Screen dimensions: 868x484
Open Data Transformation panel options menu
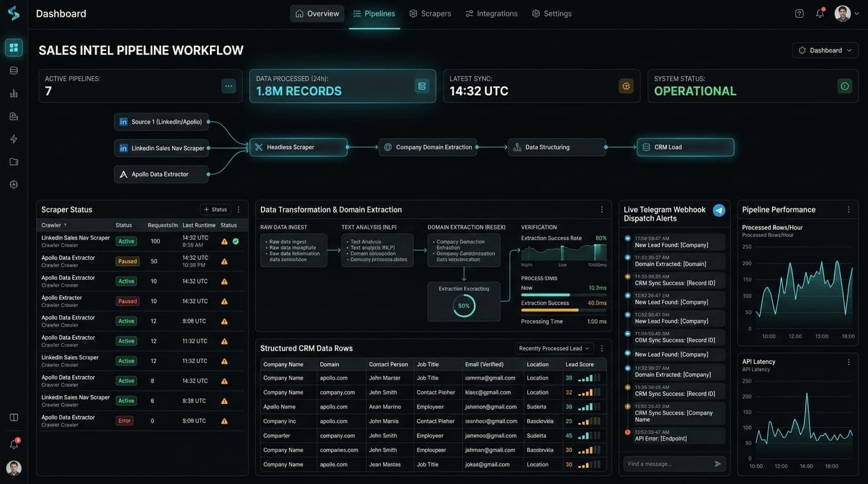click(602, 210)
